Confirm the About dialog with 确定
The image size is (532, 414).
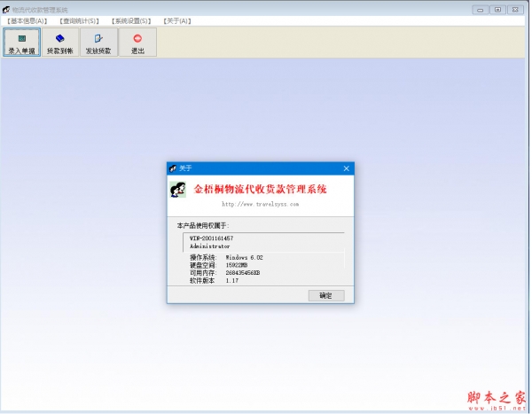pyautogui.click(x=326, y=295)
